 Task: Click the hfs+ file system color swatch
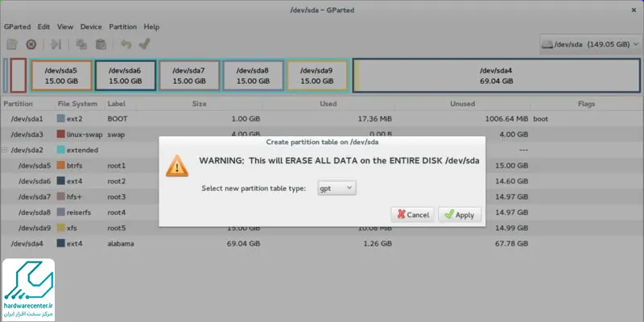click(x=61, y=196)
